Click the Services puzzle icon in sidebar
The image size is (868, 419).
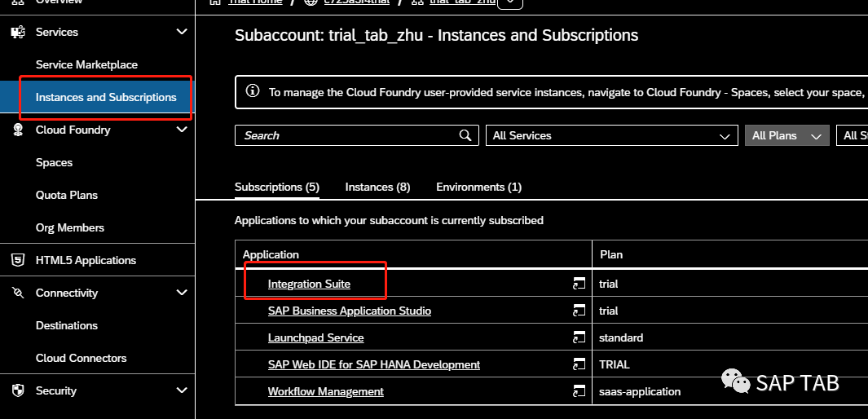(x=18, y=32)
